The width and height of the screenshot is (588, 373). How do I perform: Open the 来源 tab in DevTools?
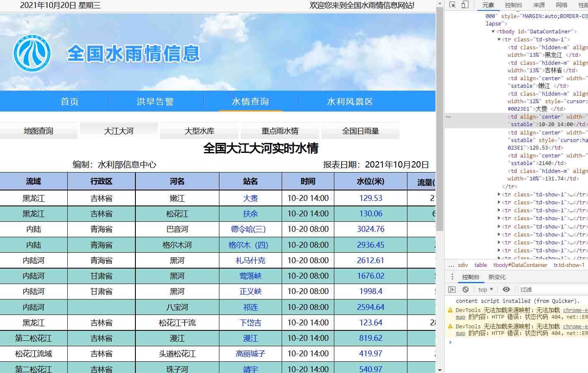[539, 5]
